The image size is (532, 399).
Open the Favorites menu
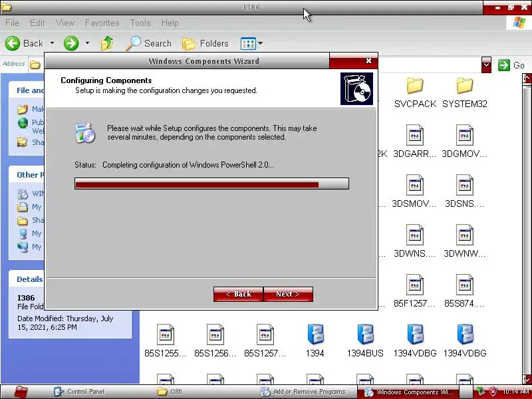click(102, 23)
